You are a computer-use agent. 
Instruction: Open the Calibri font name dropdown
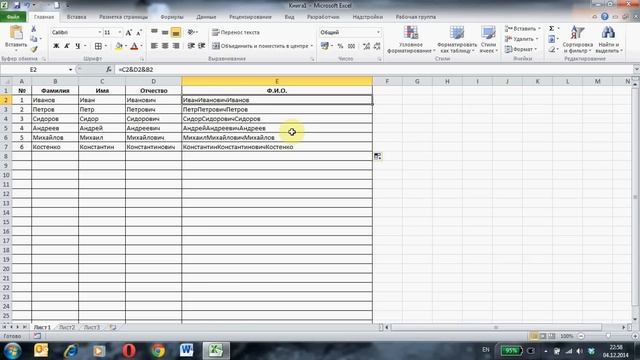pos(100,32)
